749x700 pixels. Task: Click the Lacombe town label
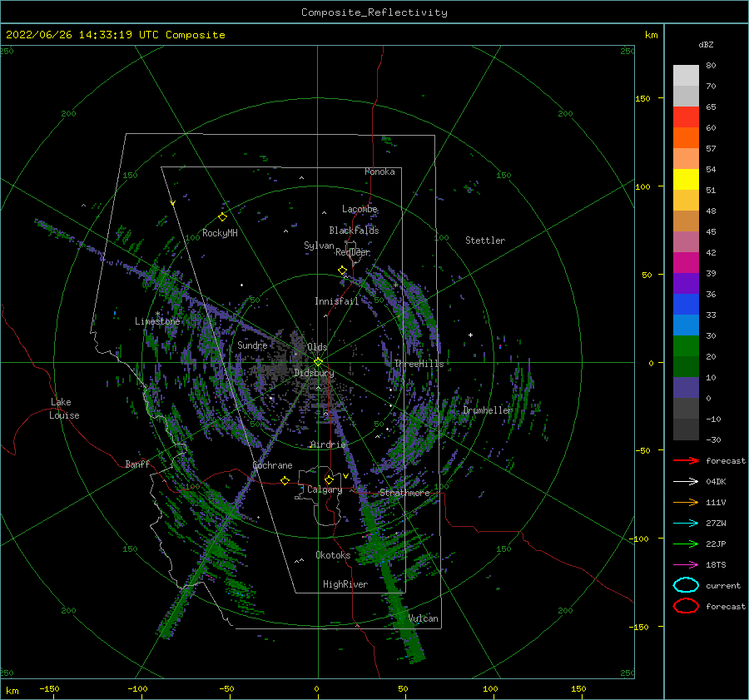coord(360,209)
